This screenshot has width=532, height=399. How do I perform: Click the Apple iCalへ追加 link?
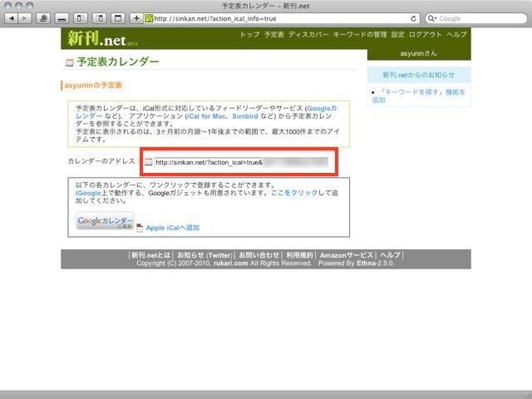(173, 228)
